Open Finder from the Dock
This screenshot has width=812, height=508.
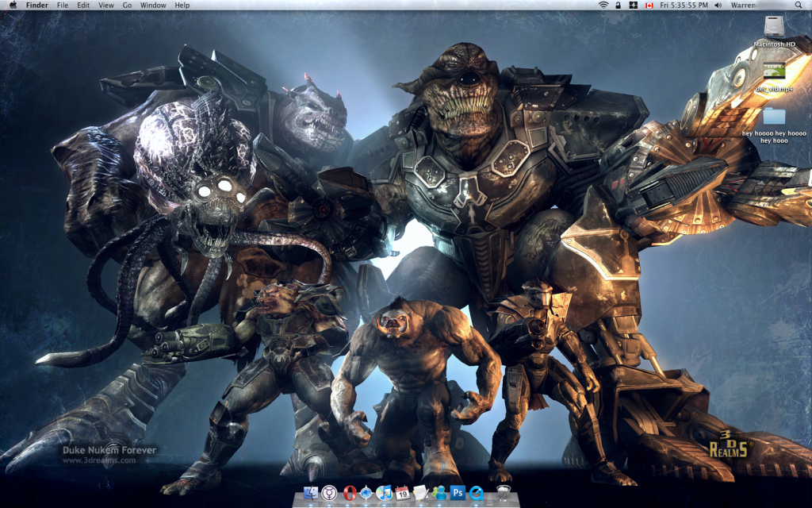[x=310, y=493]
